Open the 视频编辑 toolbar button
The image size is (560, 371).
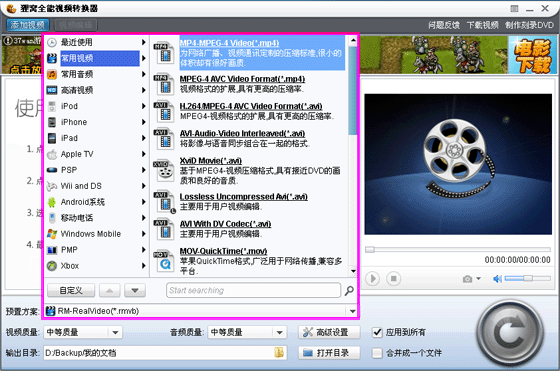point(75,25)
